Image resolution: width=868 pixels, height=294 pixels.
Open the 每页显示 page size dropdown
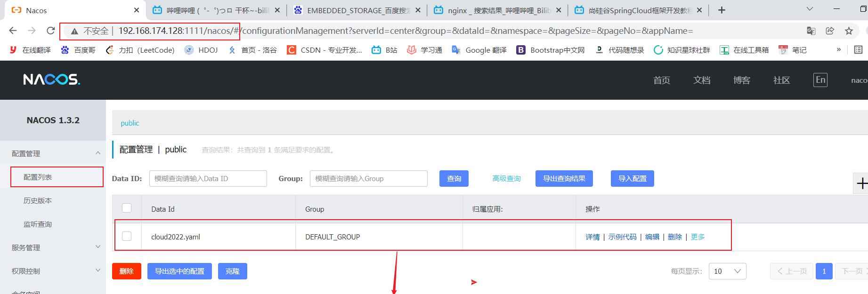728,271
